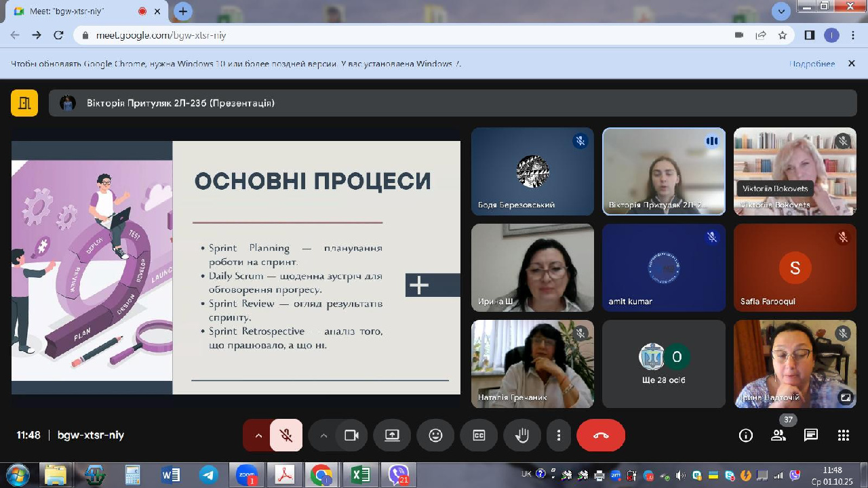Image resolution: width=868 pixels, height=488 pixels.
Task: Open the meeting details info icon
Action: [x=745, y=436]
